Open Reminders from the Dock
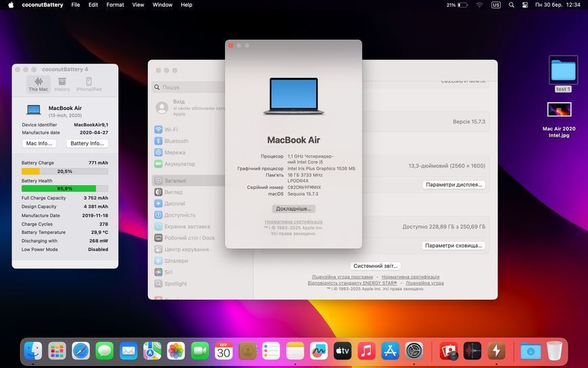The image size is (588, 368). point(271,351)
